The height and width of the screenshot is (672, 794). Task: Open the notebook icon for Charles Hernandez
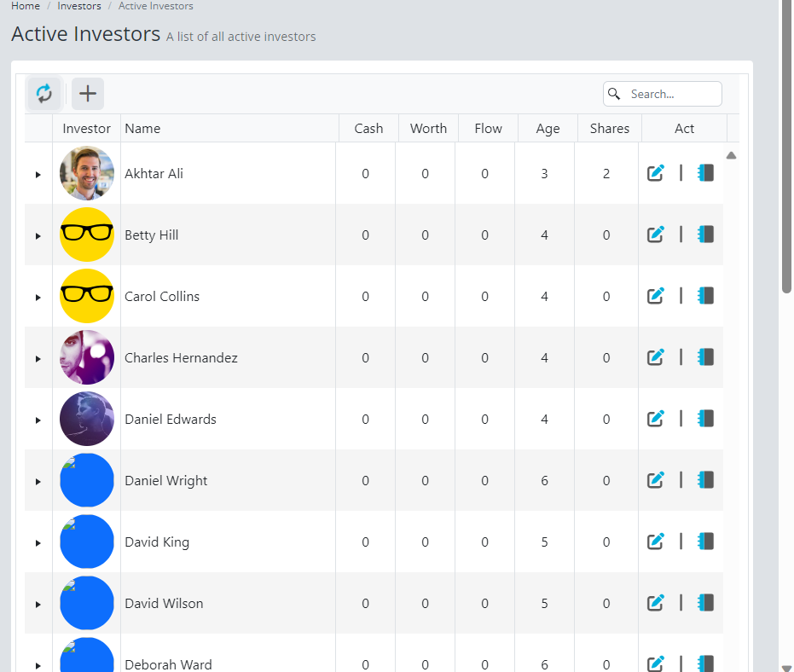pos(705,357)
